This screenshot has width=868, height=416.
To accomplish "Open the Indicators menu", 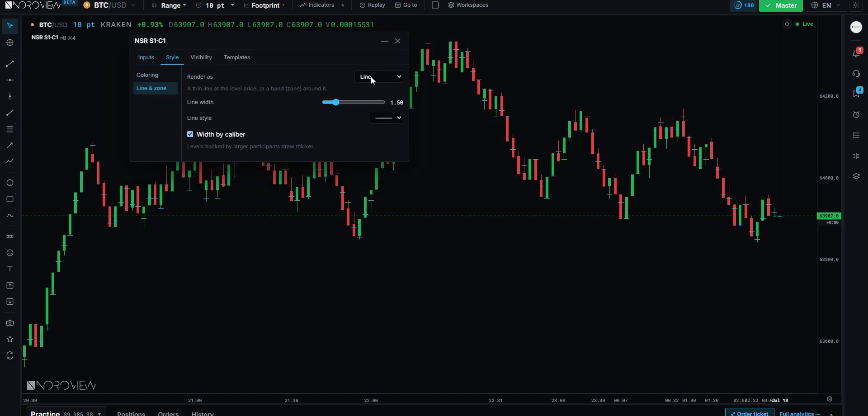I will (x=317, y=5).
